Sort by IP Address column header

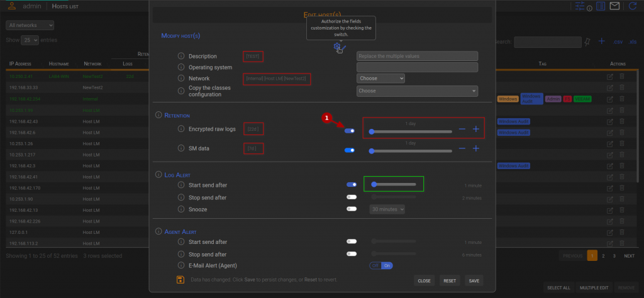pos(21,64)
